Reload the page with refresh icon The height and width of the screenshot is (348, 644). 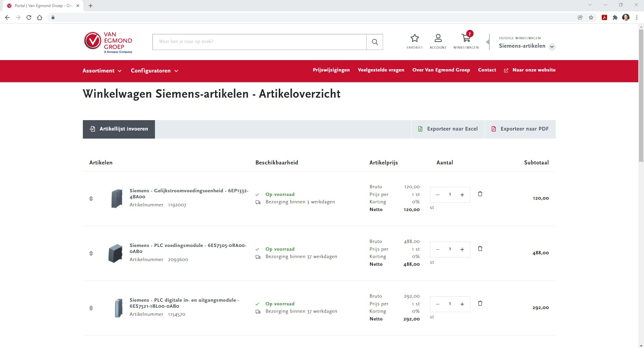[29, 17]
